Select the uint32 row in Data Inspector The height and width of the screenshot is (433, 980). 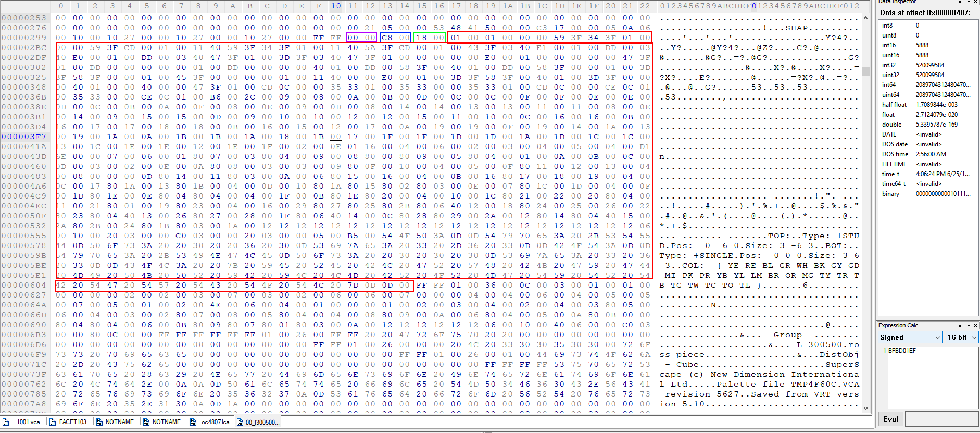tap(928, 75)
